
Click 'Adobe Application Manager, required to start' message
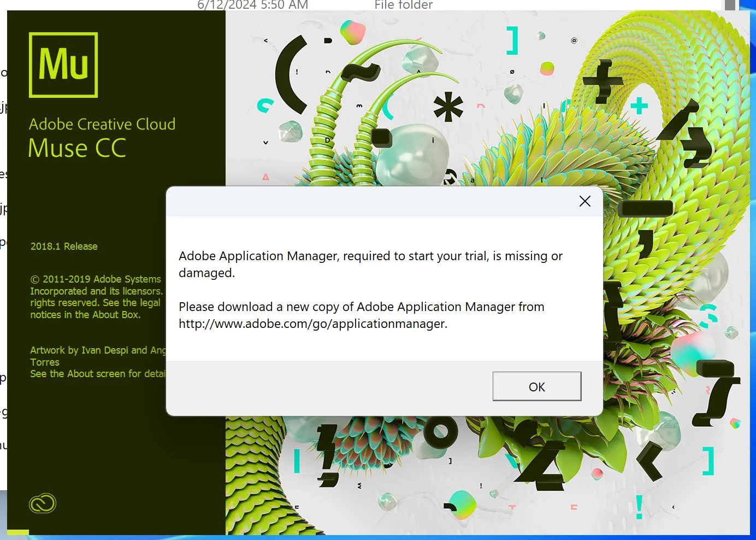[370, 264]
